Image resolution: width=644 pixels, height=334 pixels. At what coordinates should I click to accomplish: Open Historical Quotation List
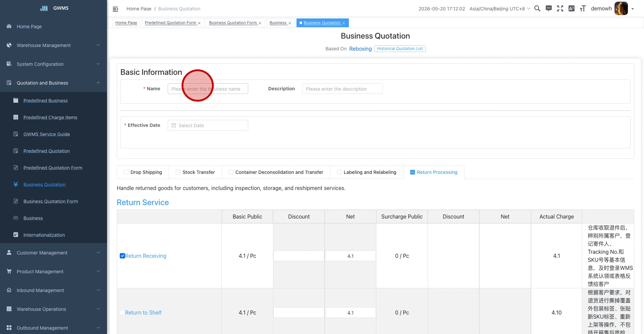coord(400,49)
